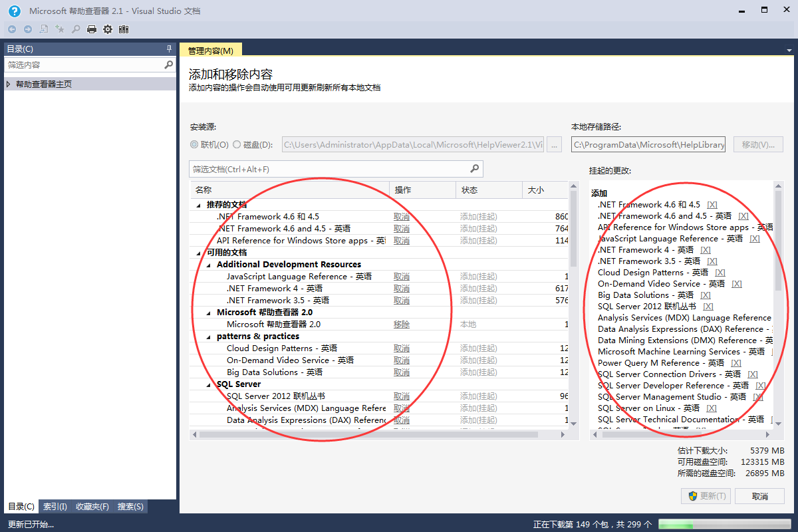Remove pending On-Demand Video Service via [X]
This screenshot has width=798, height=532.
(x=737, y=284)
